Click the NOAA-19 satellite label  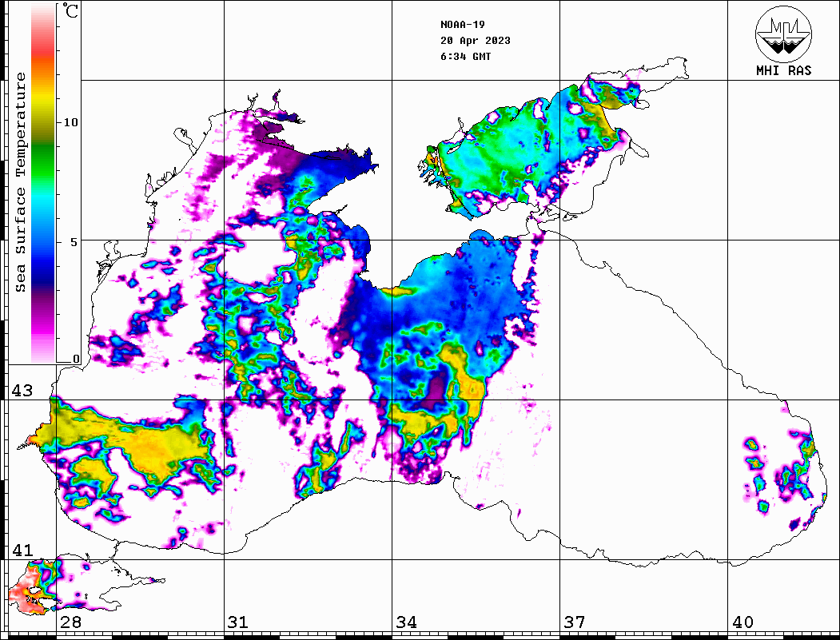point(462,25)
